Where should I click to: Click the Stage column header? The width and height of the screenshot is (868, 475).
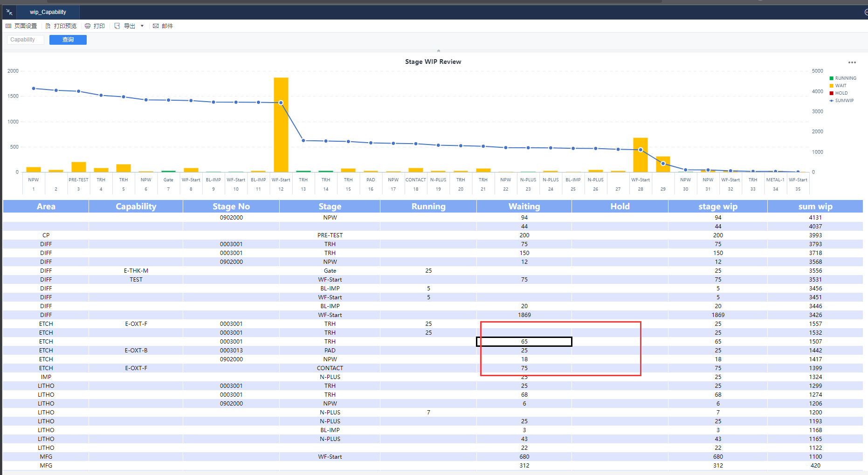tap(330, 207)
